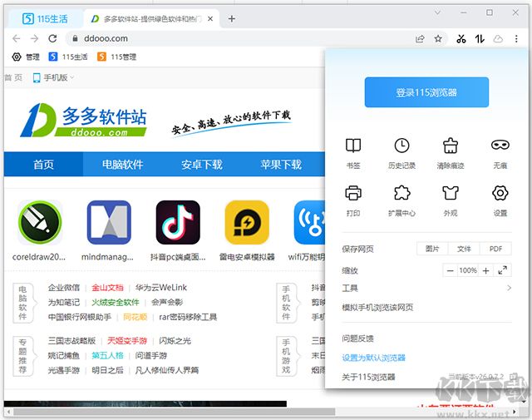532x420 pixels.
Task: Open 金山文档 red link
Action: click(x=107, y=288)
